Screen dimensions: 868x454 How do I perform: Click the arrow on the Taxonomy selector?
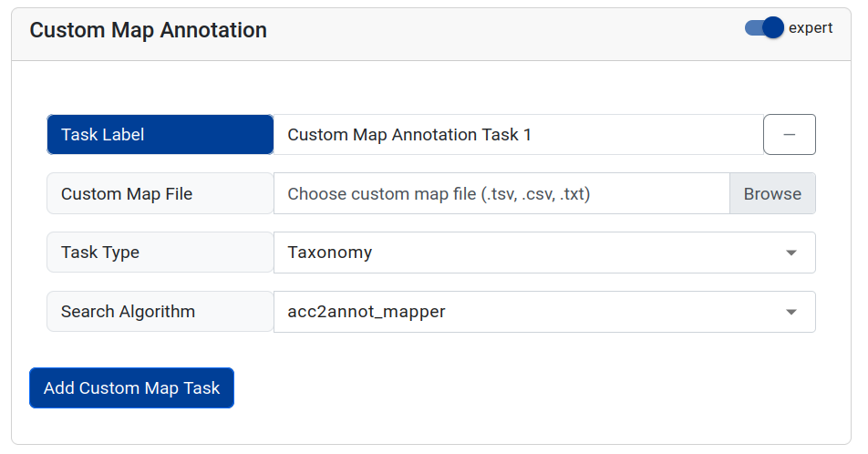coord(790,253)
